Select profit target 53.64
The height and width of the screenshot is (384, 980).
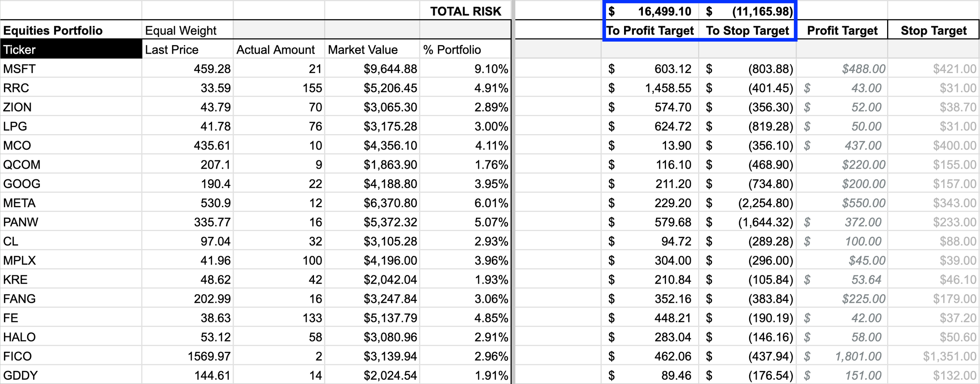[842, 280]
